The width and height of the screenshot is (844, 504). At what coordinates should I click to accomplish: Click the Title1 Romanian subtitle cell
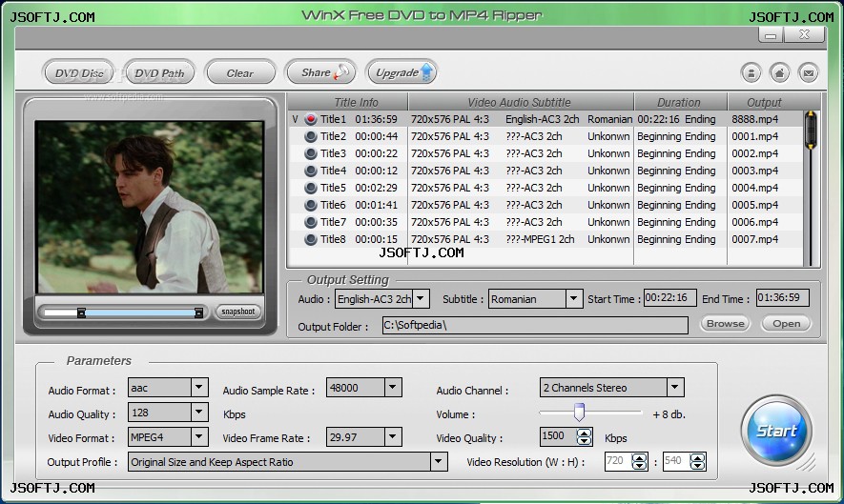pos(609,119)
